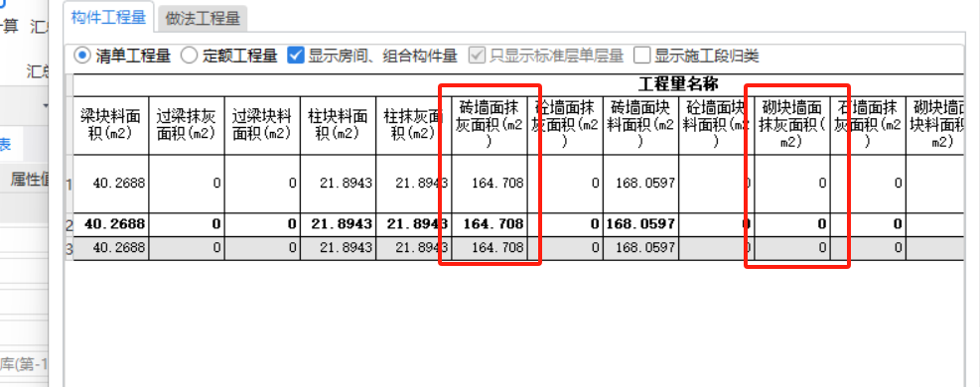Screen dimensions: 980x387
Task: Click the 砖墙面抹灰面积(m2) column header
Action: point(489,125)
